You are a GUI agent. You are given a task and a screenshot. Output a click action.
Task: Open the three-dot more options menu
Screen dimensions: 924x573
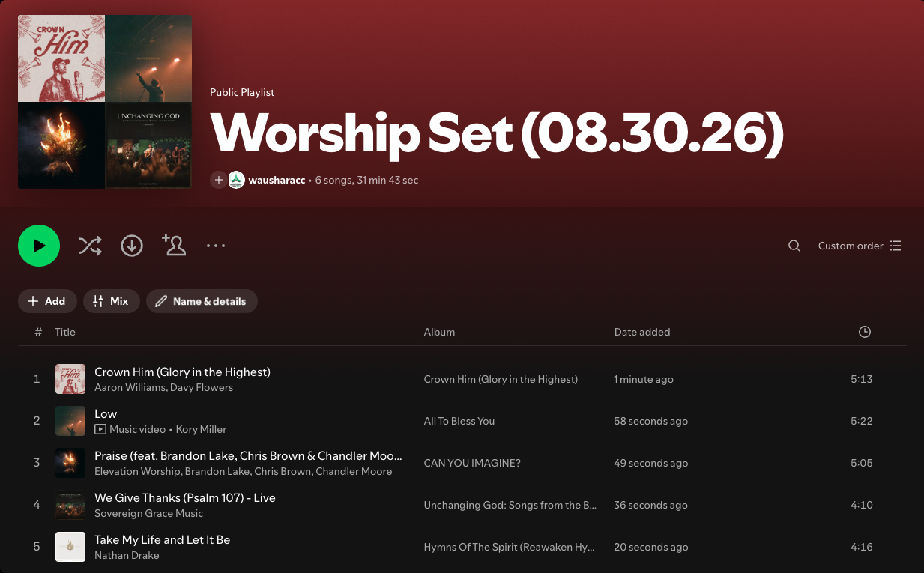click(x=216, y=246)
